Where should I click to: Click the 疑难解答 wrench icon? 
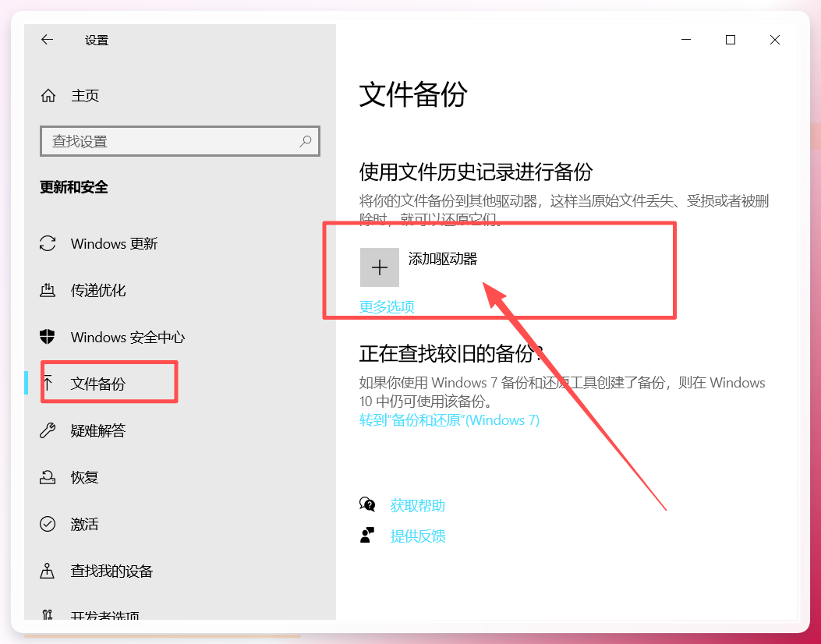[48, 430]
